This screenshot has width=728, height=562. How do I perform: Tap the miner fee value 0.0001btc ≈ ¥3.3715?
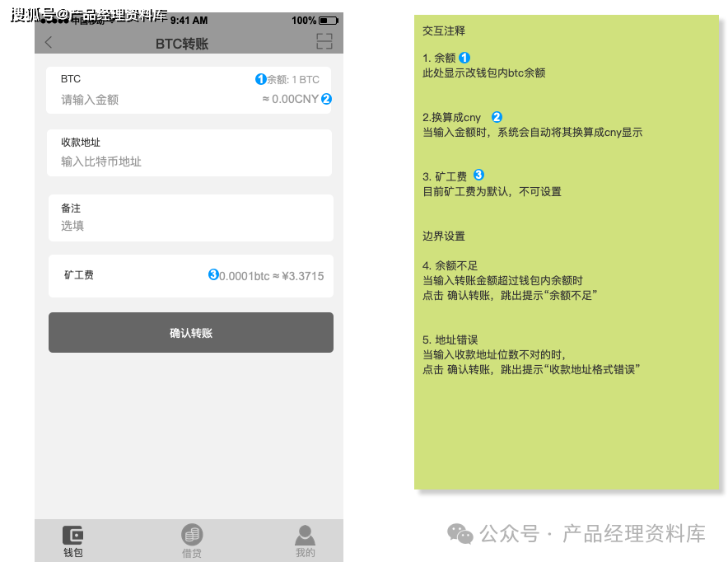click(271, 276)
